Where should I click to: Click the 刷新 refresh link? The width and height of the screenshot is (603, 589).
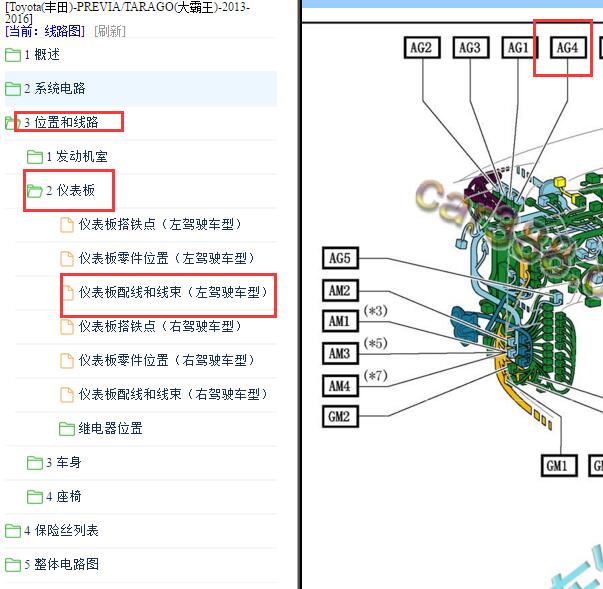coord(110,31)
